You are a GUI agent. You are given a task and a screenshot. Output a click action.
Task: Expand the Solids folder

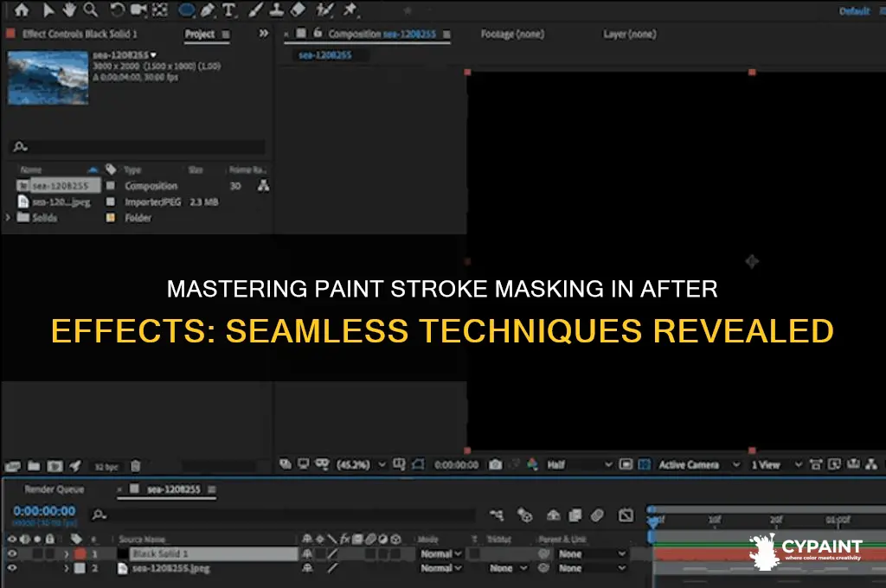click(x=7, y=217)
